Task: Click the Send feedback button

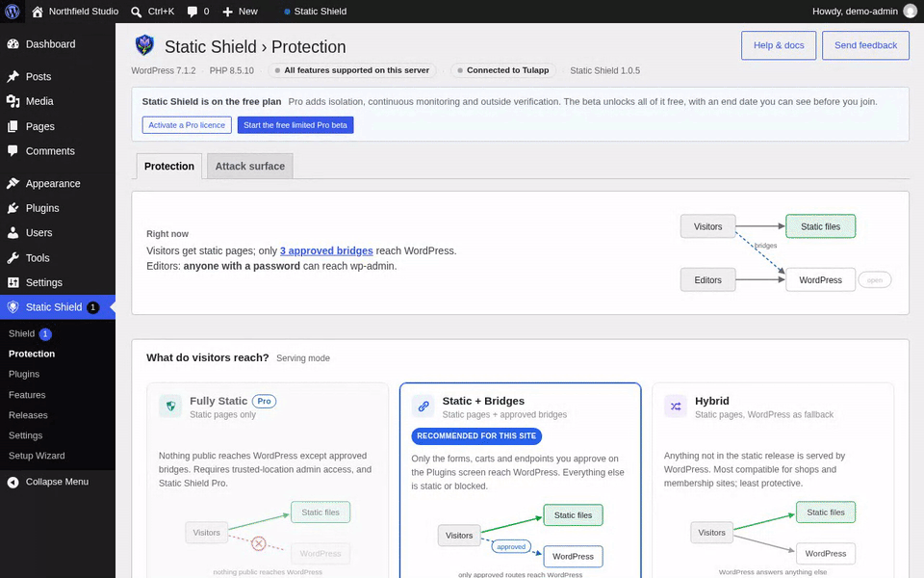Action: click(x=865, y=45)
